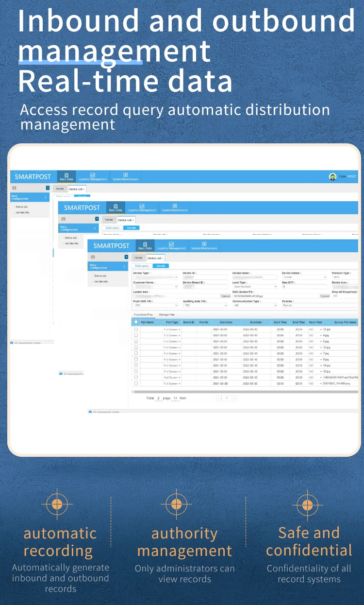Collapse the frontmost window's sidebar with the arrow
Viewport: 364px width, 605px height.
coord(126,257)
